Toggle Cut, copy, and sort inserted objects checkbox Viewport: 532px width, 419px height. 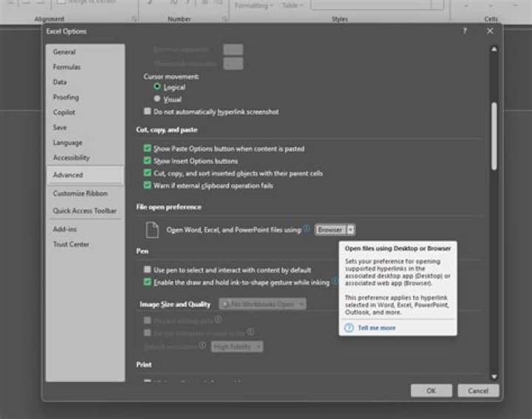(x=147, y=173)
